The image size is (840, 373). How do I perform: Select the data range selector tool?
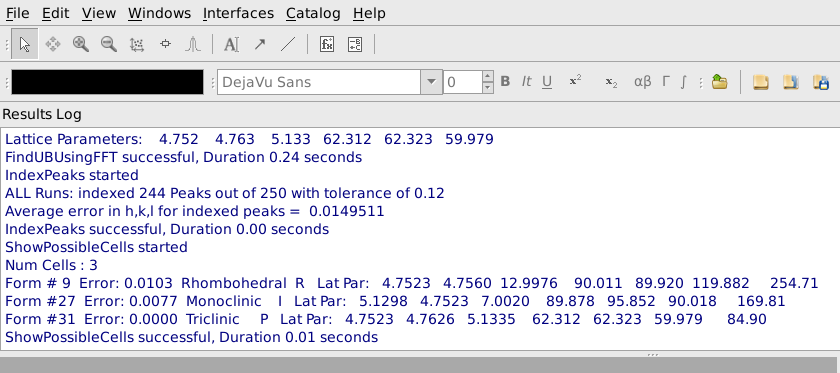pyautogui.click(x=165, y=44)
